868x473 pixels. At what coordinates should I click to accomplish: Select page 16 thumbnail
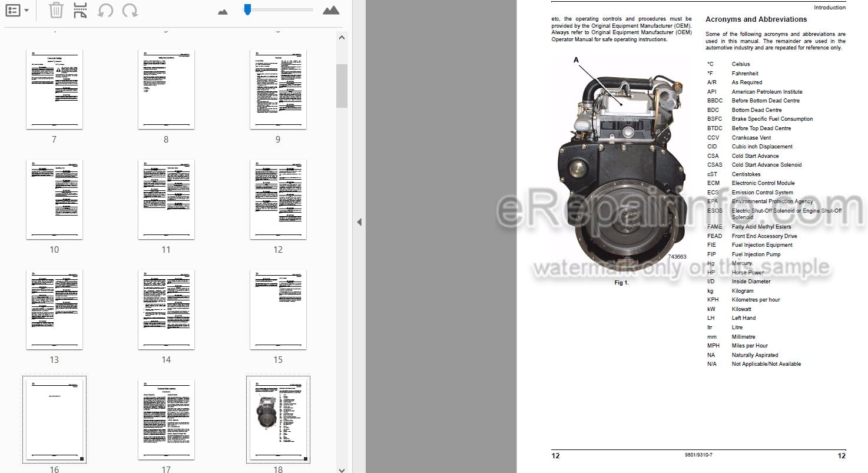[x=54, y=420]
